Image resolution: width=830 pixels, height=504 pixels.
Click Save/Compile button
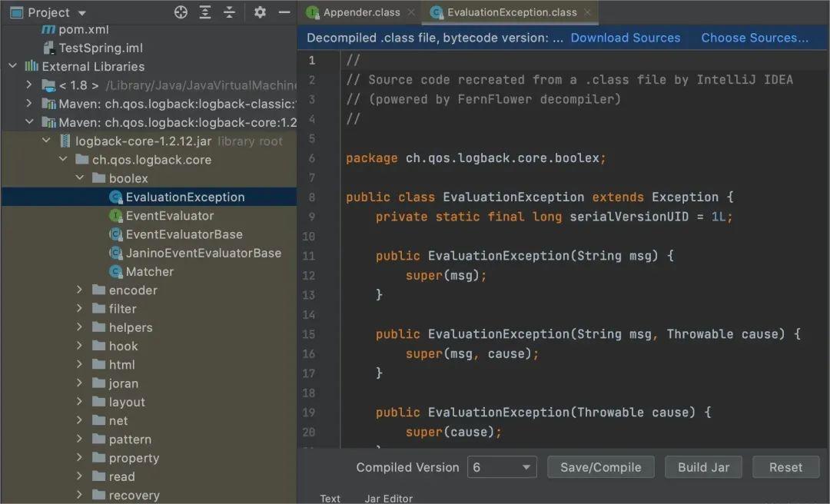tap(600, 467)
